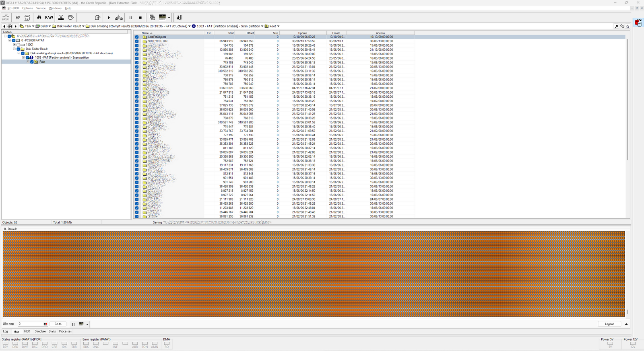Open the dropdown arrow beside the top map icon
The width and height of the screenshot is (644, 351).
pyautogui.click(x=169, y=18)
